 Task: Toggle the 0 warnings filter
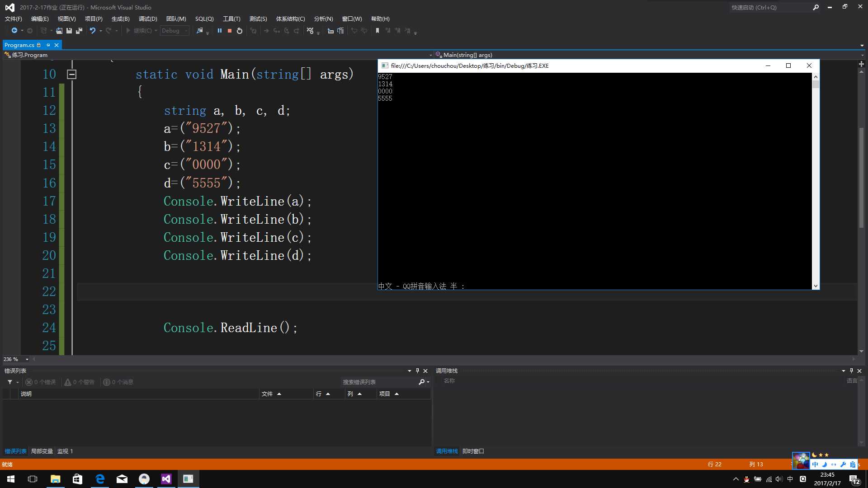click(80, 382)
